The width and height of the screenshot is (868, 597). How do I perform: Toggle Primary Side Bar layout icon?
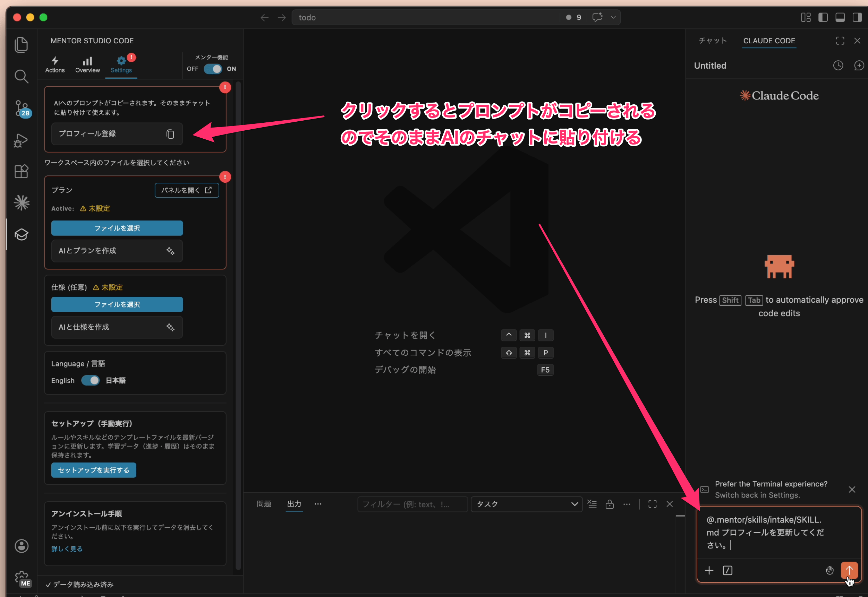(x=823, y=18)
